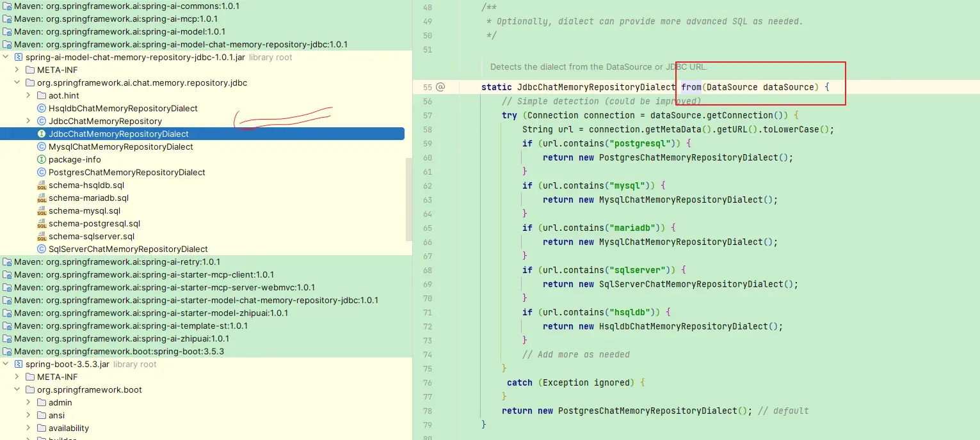The image size is (980, 440).
Task: Click the Maven spring-ai-retry library icon
Action: 7,262
